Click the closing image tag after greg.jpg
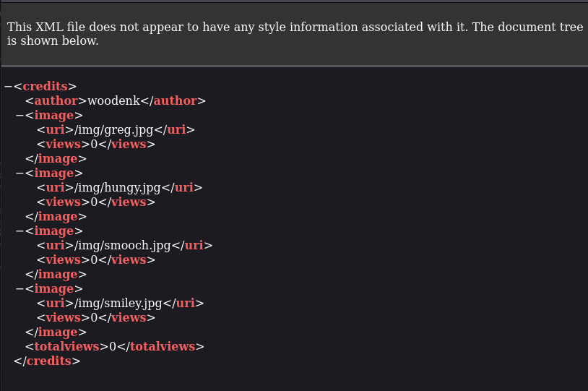The height and width of the screenshot is (391, 588). tap(56, 159)
